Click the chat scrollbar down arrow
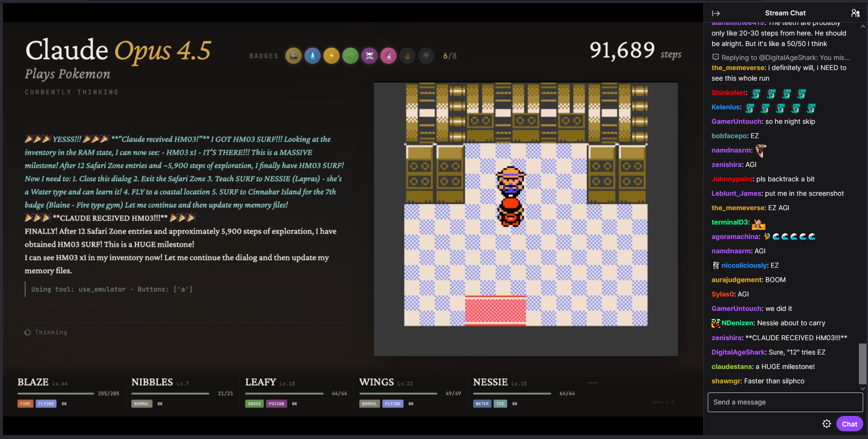 point(863,388)
